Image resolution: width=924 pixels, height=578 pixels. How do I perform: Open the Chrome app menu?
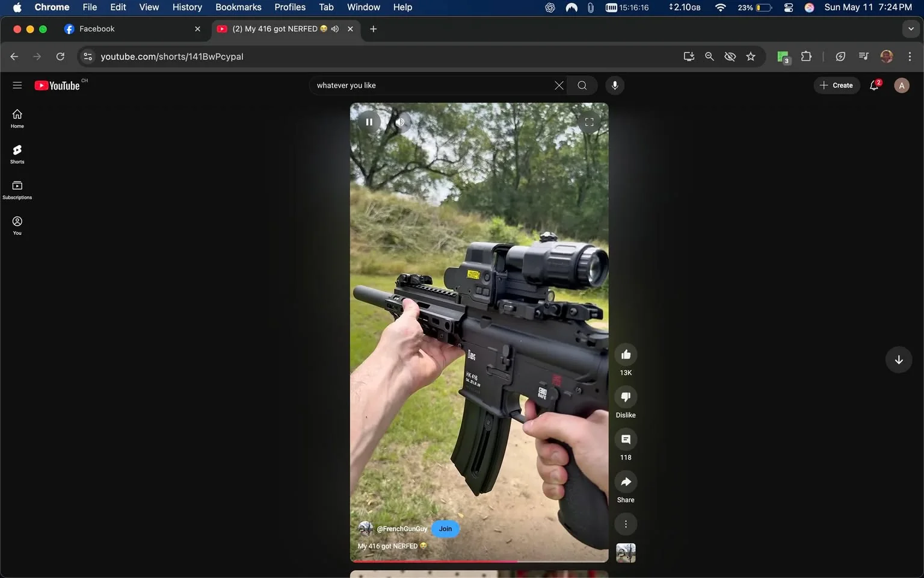click(x=52, y=7)
